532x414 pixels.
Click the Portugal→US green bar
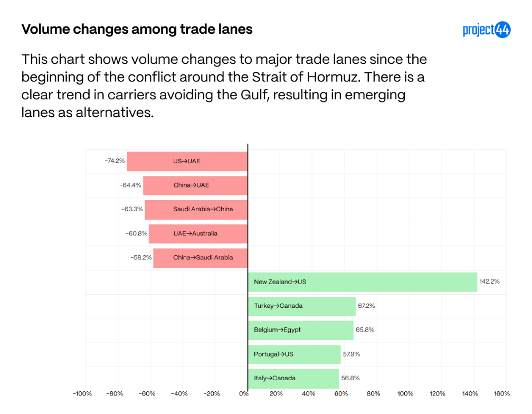(294, 355)
